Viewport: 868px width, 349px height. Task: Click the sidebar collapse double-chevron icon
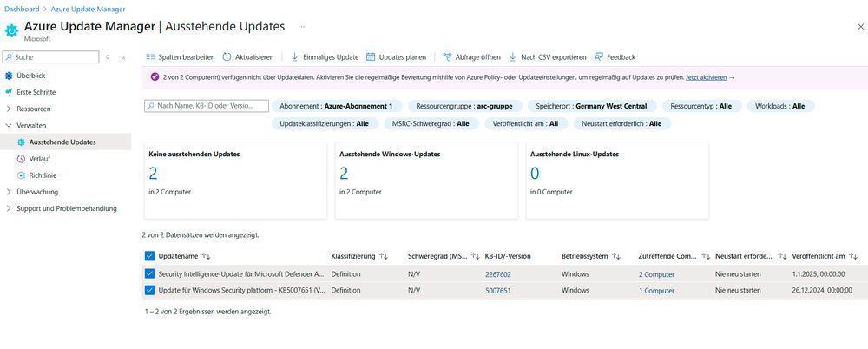pyautogui.click(x=123, y=57)
